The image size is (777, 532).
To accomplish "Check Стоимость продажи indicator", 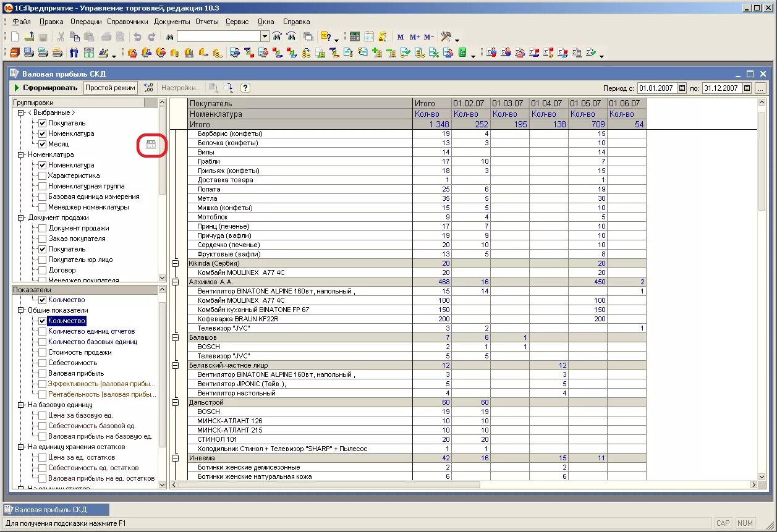I will tap(43, 352).
